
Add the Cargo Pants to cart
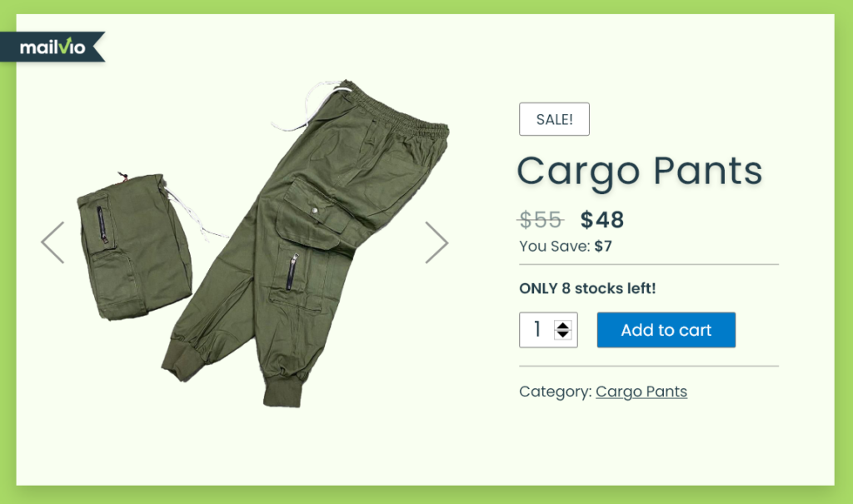pos(666,330)
